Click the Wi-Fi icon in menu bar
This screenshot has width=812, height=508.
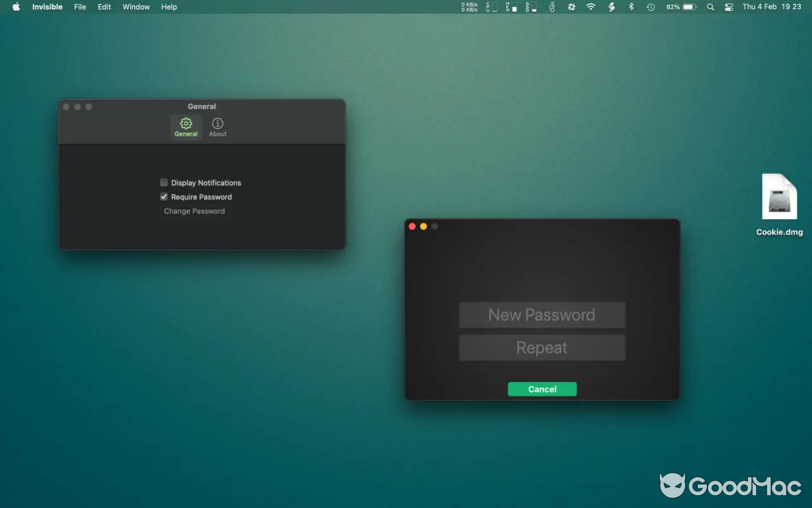click(x=591, y=7)
